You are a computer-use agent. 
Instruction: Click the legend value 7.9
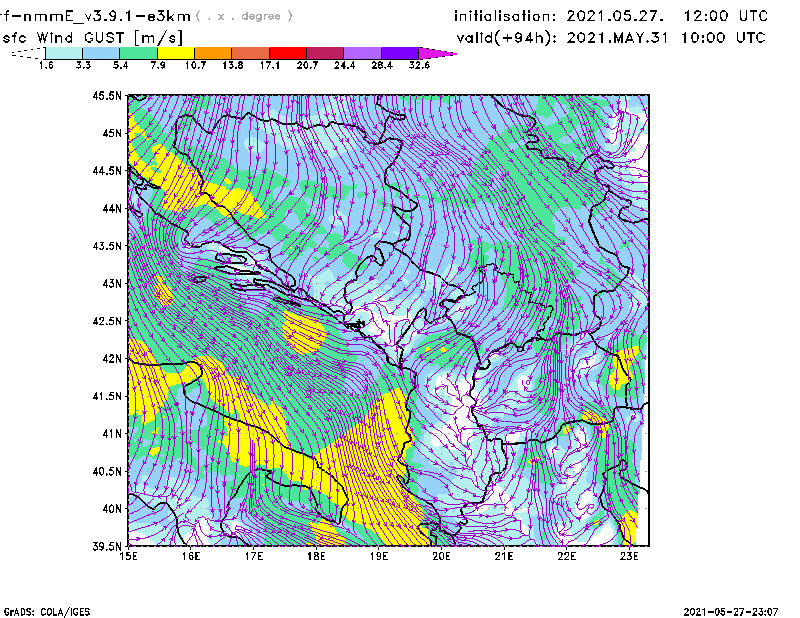point(158,65)
